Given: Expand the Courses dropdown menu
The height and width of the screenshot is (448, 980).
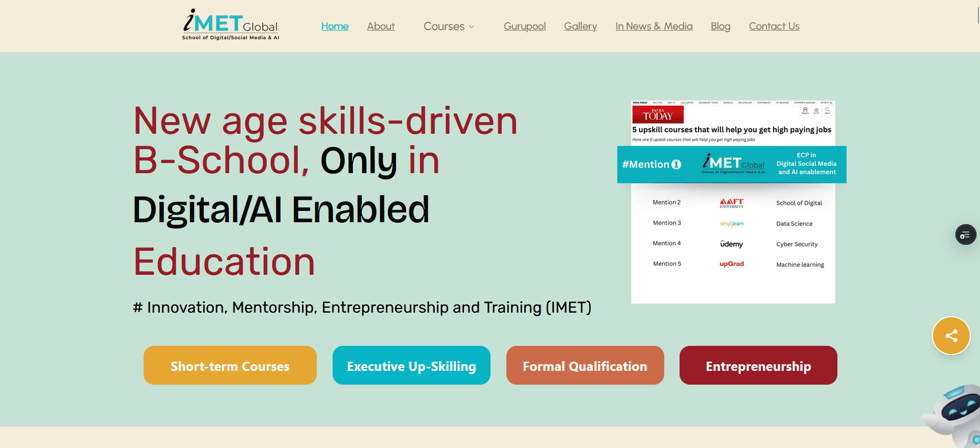Looking at the screenshot, I should pyautogui.click(x=449, y=27).
